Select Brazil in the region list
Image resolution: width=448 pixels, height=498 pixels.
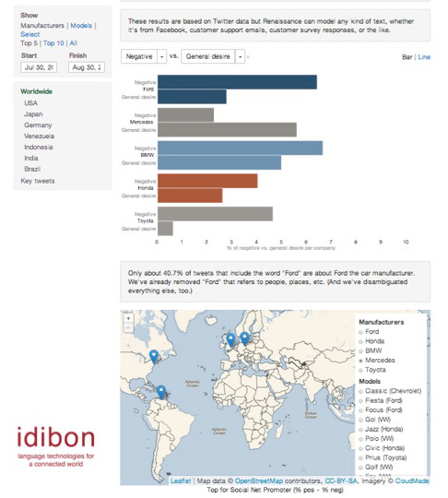click(32, 169)
